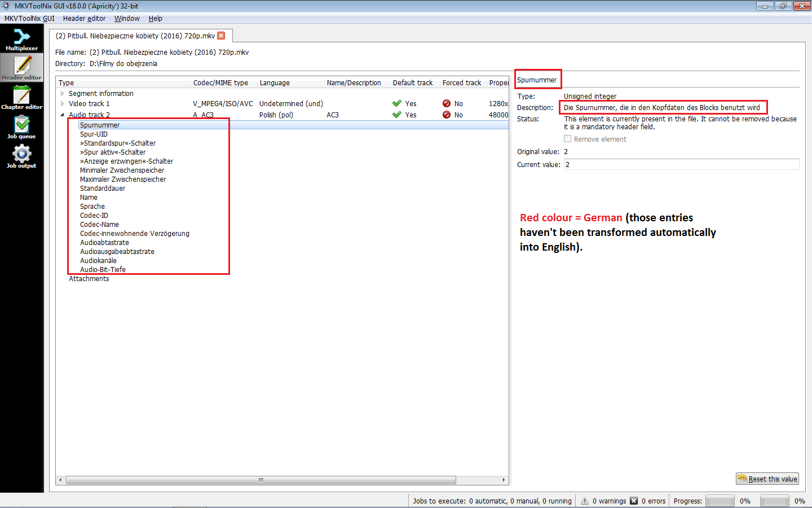Select the Minimaler Zwischenspeicher entry
Viewport: 812px width, 508px height.
[122, 170]
